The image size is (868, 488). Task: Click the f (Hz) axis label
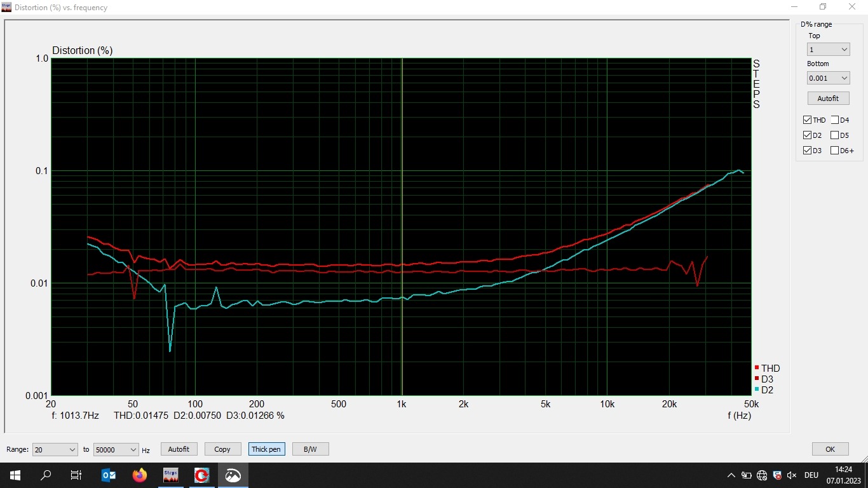(739, 416)
